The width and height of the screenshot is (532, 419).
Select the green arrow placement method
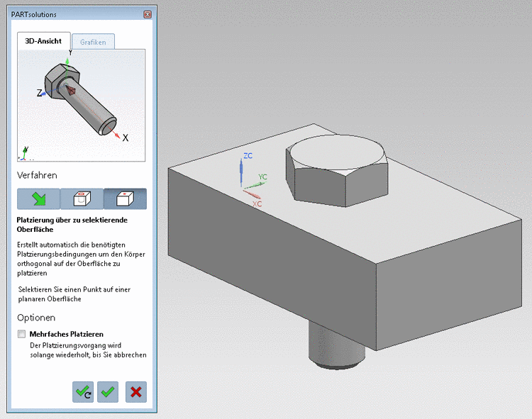click(39, 199)
